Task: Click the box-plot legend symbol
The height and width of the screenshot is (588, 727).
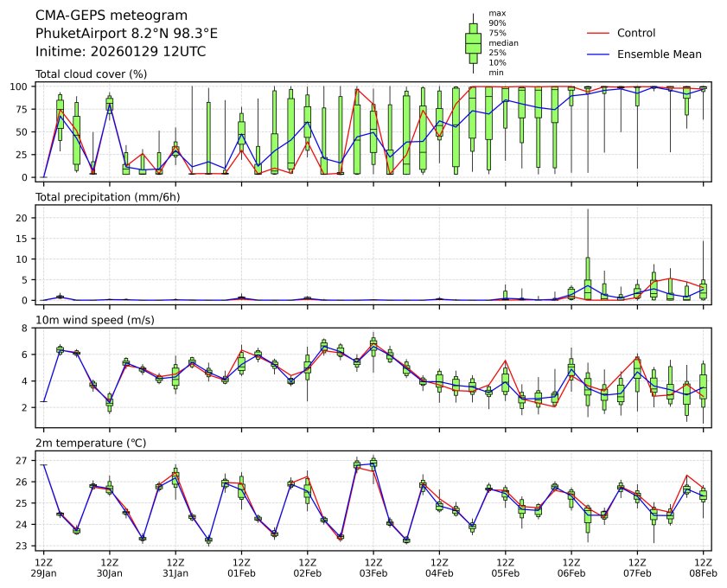Action: (473, 43)
